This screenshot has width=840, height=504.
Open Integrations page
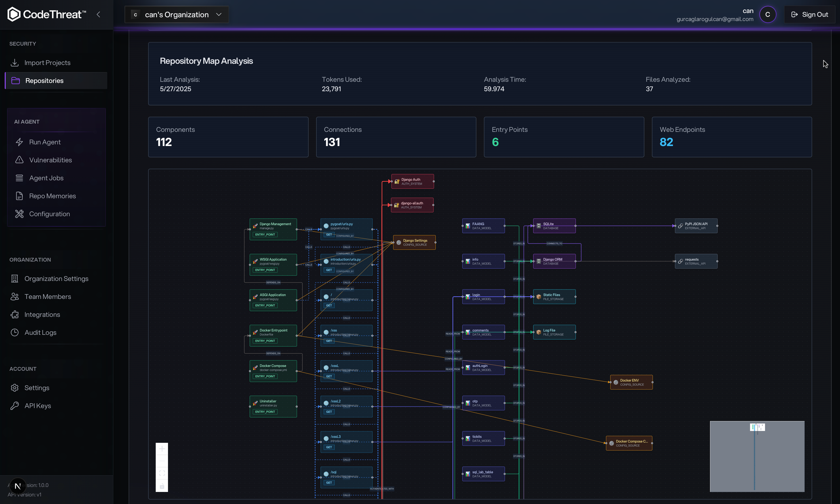[56, 314]
